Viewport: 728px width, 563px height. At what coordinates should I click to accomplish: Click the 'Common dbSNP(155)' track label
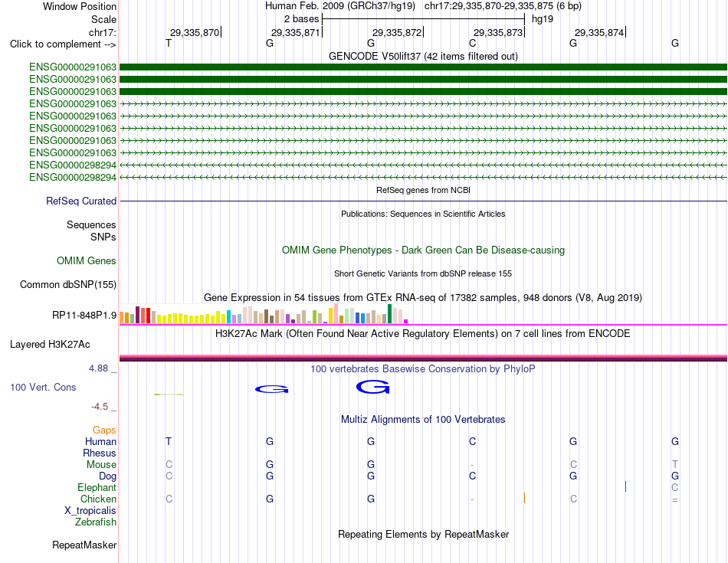67,284
